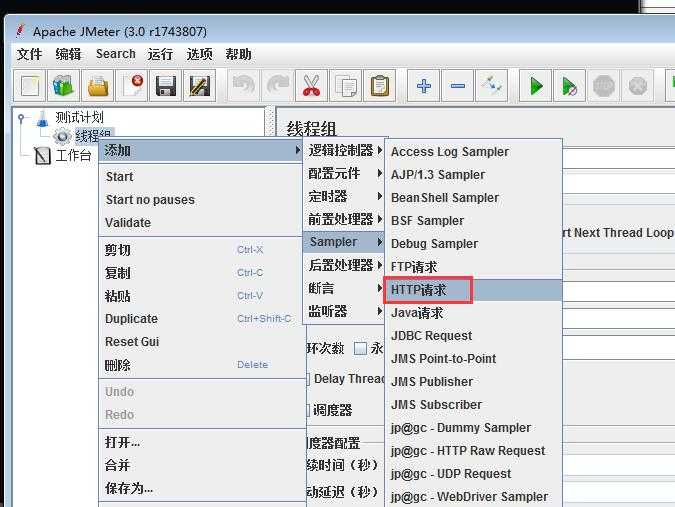This screenshot has width=675, height=507.
Task: Choose 保存为... in context menu
Action: 201,488
